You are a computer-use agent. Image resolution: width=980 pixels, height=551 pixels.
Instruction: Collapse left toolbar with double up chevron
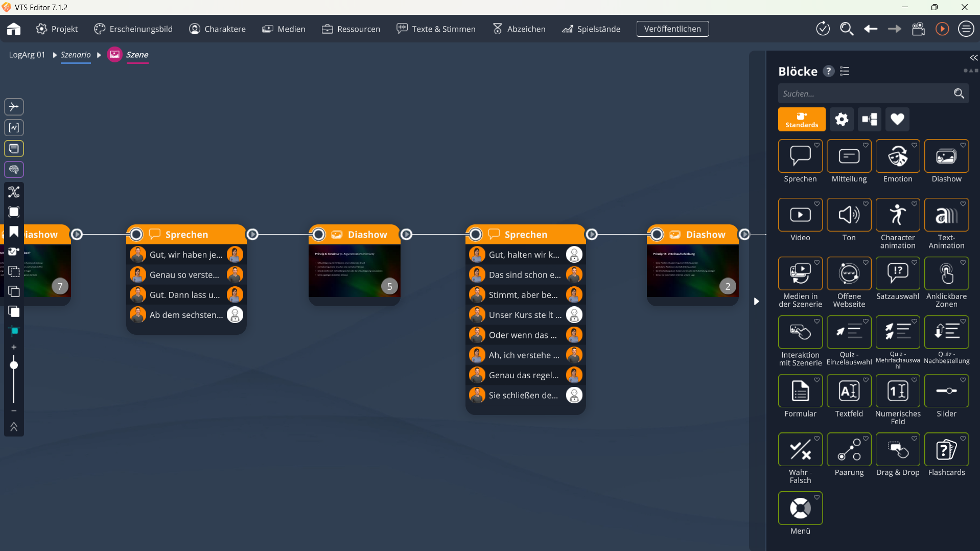pos(14,427)
